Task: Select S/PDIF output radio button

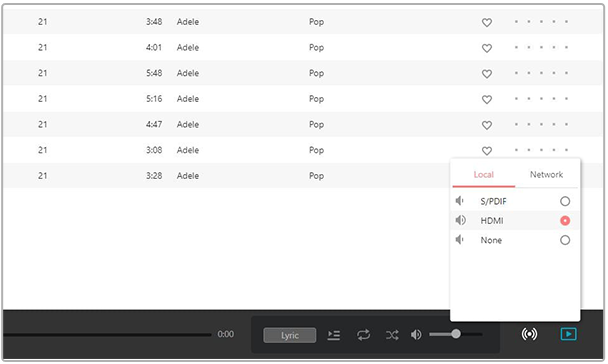Action: pyautogui.click(x=565, y=201)
